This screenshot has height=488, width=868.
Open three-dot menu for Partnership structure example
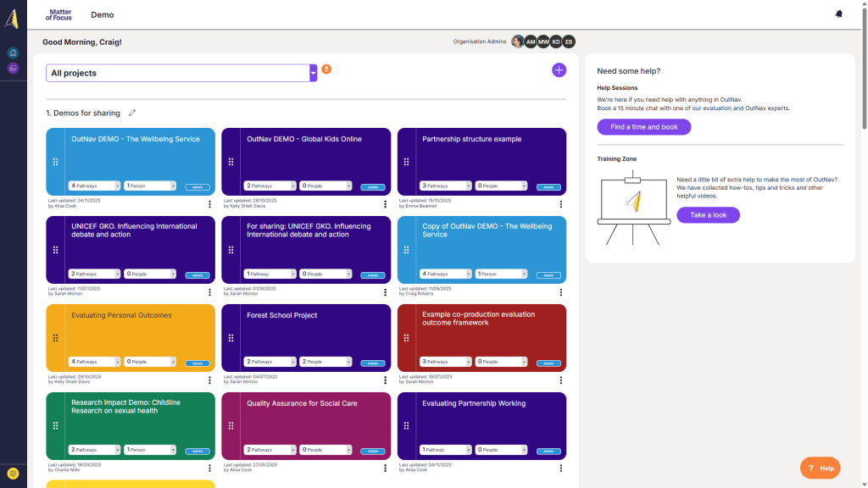click(x=560, y=204)
